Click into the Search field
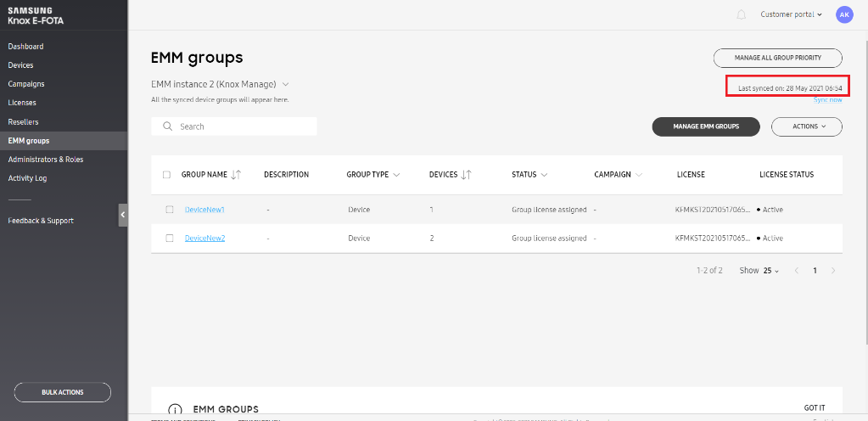Screen dimensions: 868x421 234,126
